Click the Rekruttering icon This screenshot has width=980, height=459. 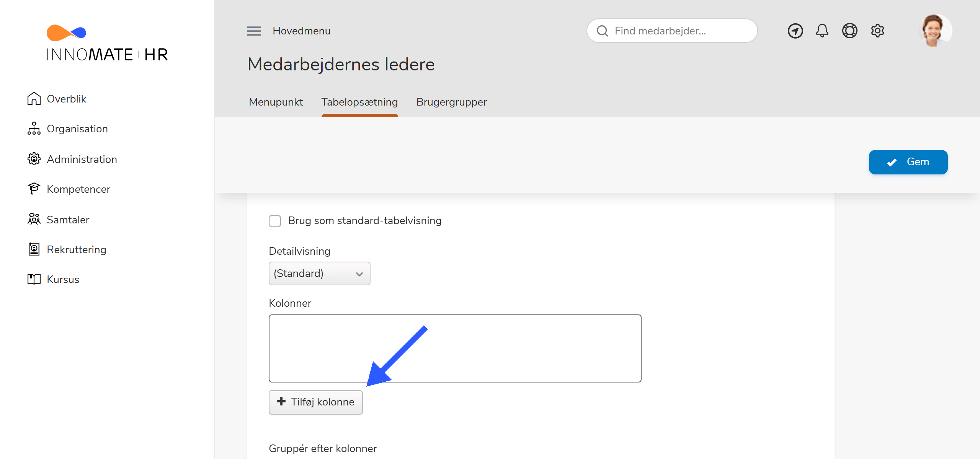34,249
